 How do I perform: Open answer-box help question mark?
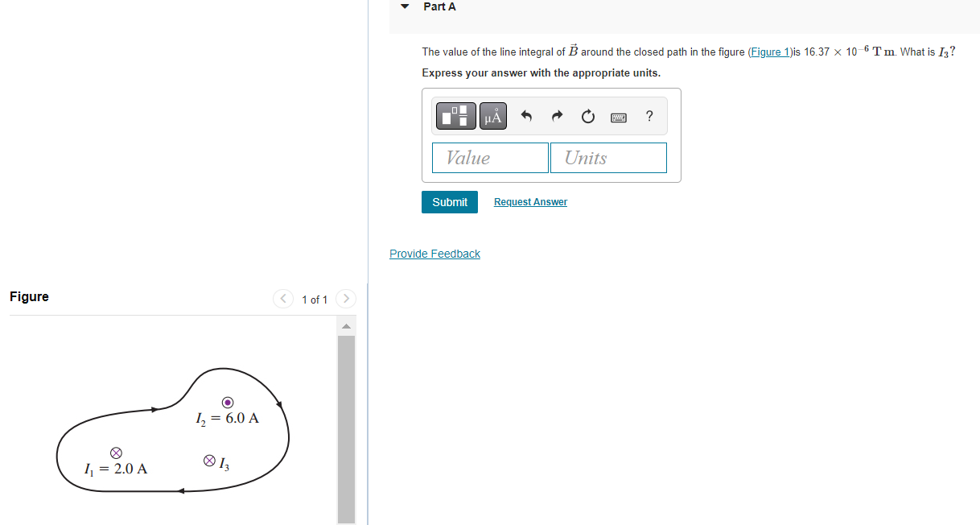click(649, 117)
